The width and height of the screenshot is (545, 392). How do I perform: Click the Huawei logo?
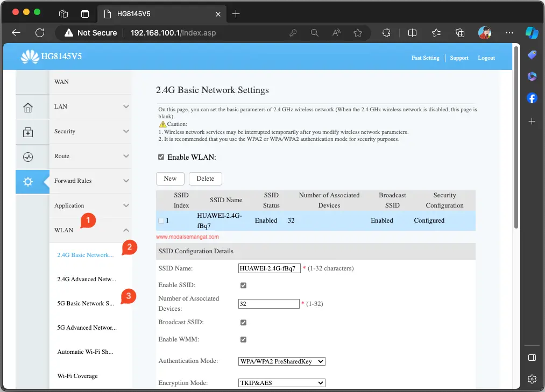point(30,56)
